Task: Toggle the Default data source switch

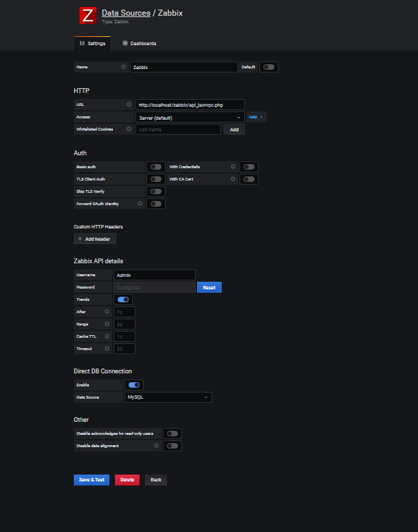Action: coord(269,67)
